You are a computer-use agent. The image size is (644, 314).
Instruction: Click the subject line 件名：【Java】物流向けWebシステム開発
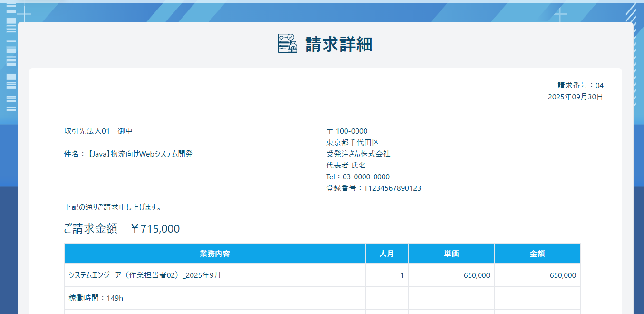point(128,154)
